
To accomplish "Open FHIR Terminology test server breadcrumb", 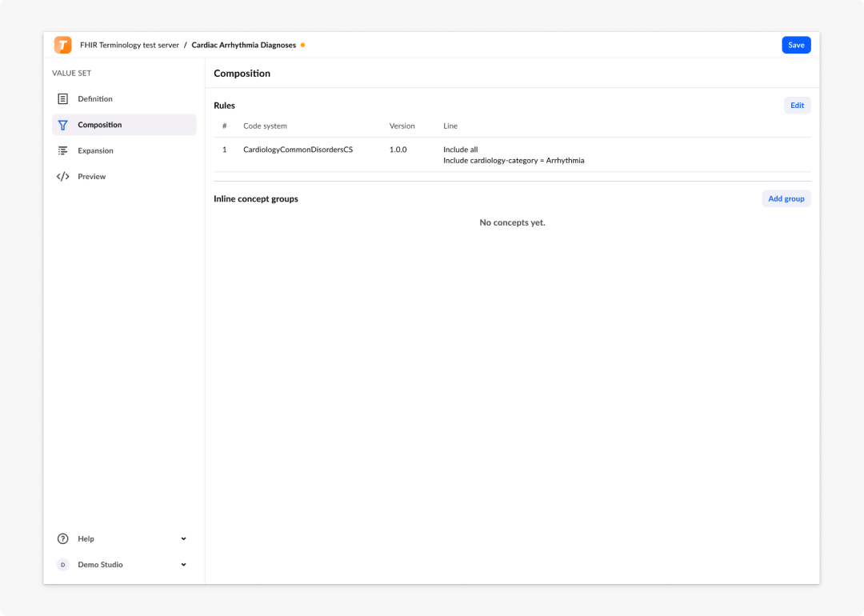I will click(x=130, y=45).
